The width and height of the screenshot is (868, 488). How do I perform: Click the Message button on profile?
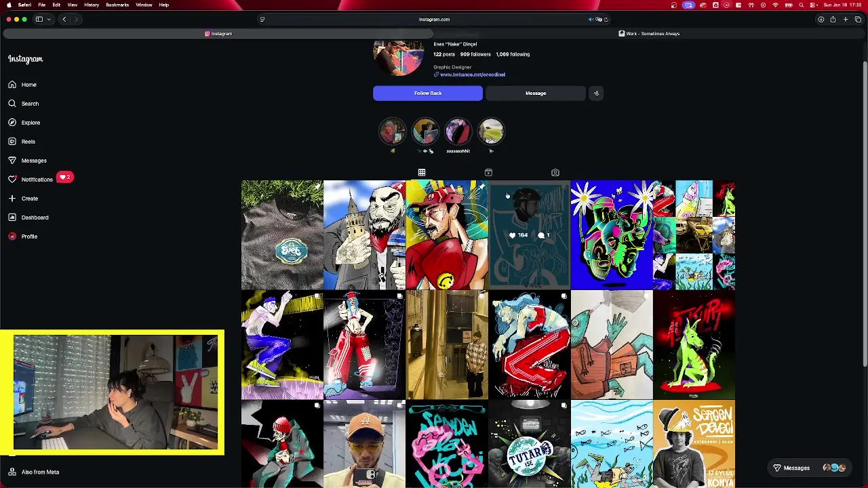536,94
